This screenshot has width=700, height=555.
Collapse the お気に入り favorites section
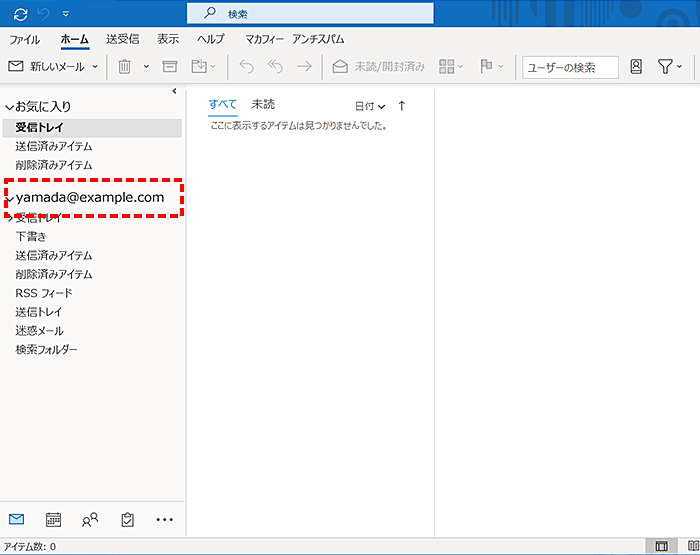pyautogui.click(x=9, y=106)
